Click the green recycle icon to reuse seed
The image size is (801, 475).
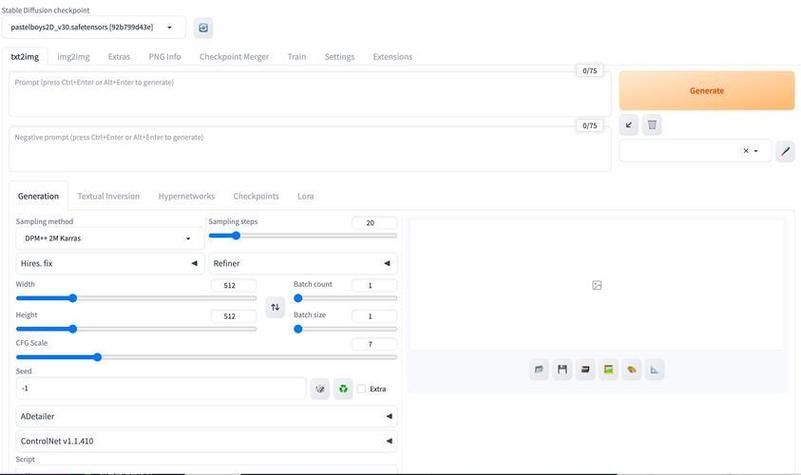coord(343,389)
